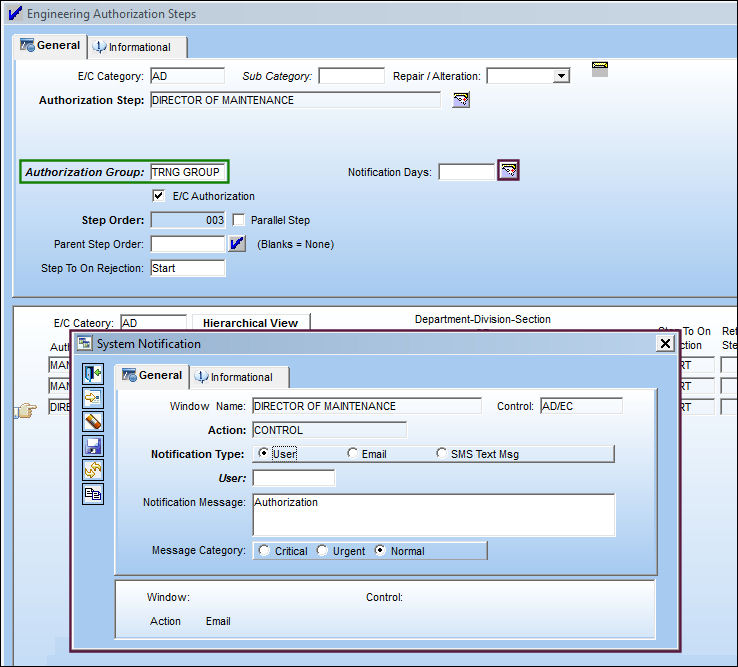The height and width of the screenshot is (667, 738).
Task: Toggle the E/C Authorization checkbox
Action: pyautogui.click(x=159, y=195)
